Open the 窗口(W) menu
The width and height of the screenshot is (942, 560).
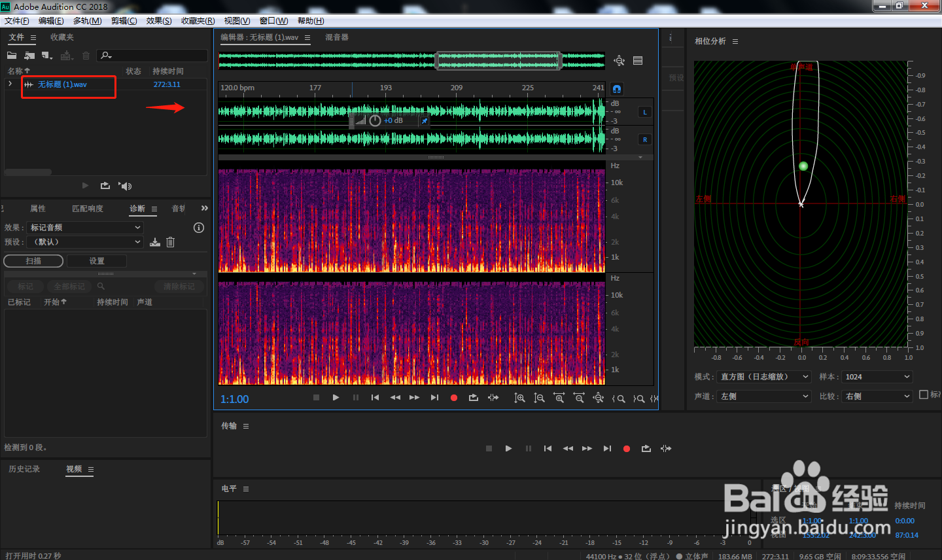pos(273,21)
